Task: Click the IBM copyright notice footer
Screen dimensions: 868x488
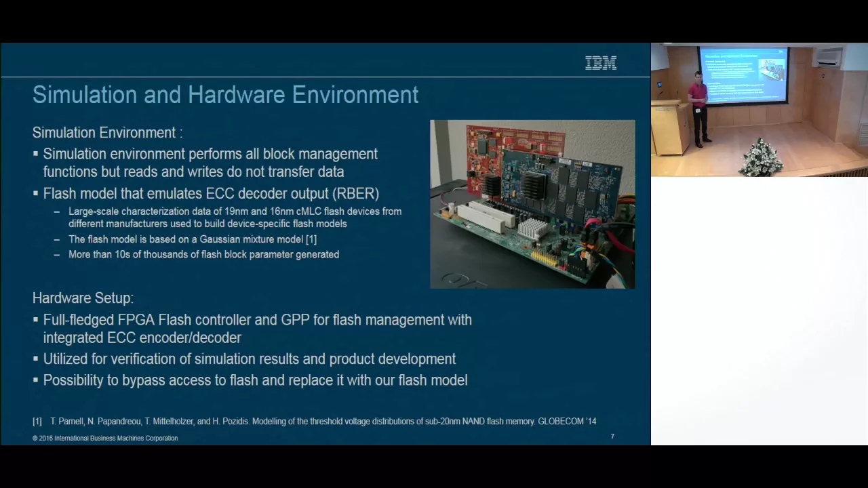Action: [105, 439]
